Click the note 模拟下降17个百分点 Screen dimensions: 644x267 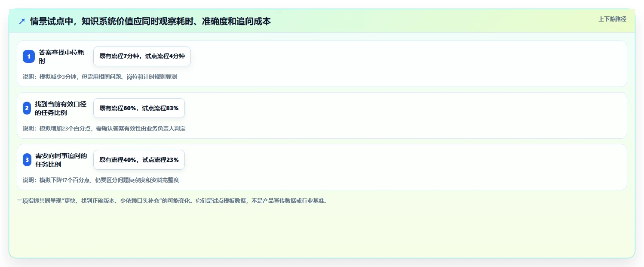101,180
